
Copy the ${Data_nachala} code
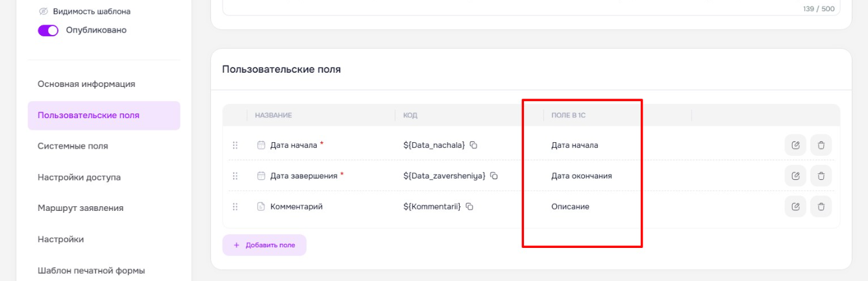[473, 145]
